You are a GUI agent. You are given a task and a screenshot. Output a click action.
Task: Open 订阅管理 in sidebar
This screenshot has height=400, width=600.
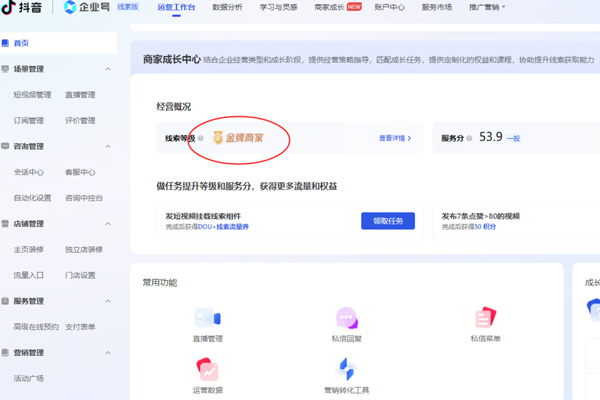[x=29, y=121]
